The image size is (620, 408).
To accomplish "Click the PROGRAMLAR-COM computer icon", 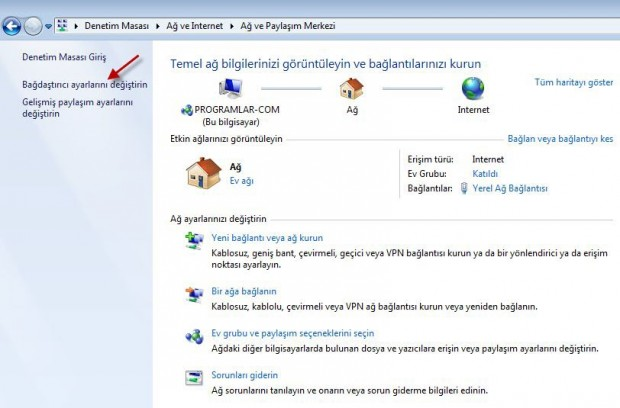I will pos(229,89).
